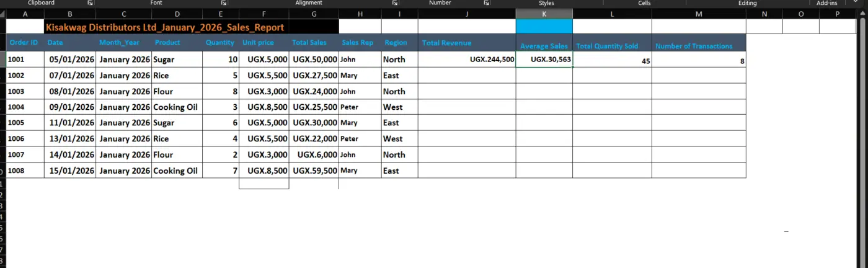Click the UGX.59,500 total sales cell

[314, 170]
